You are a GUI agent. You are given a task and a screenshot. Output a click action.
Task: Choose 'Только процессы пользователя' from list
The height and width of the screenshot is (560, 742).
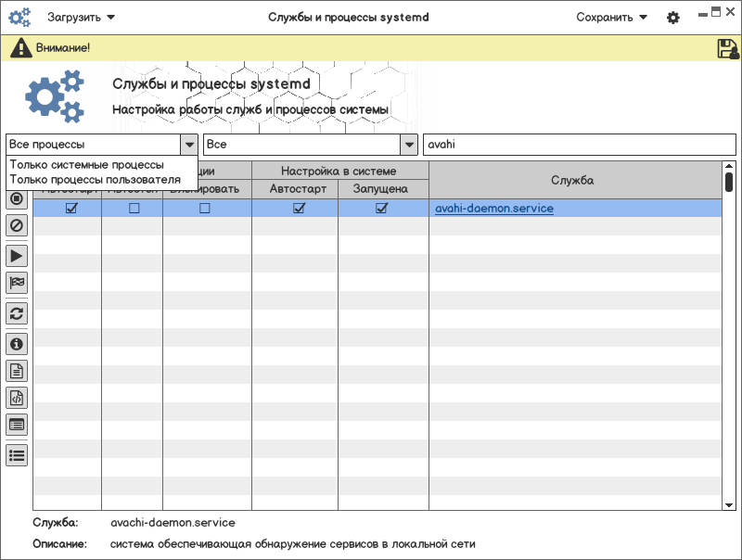click(95, 179)
